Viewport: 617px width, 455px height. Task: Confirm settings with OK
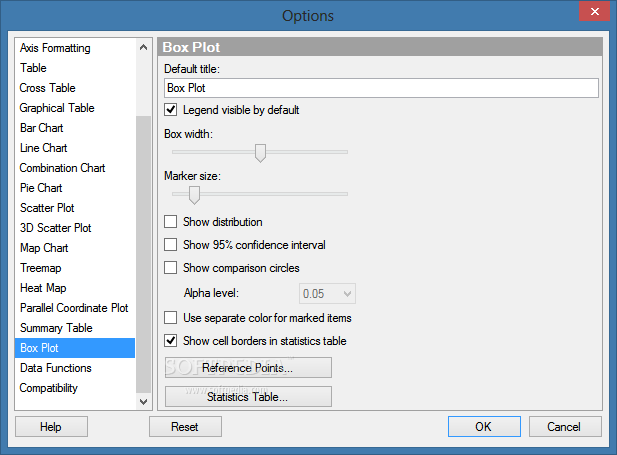point(484,427)
